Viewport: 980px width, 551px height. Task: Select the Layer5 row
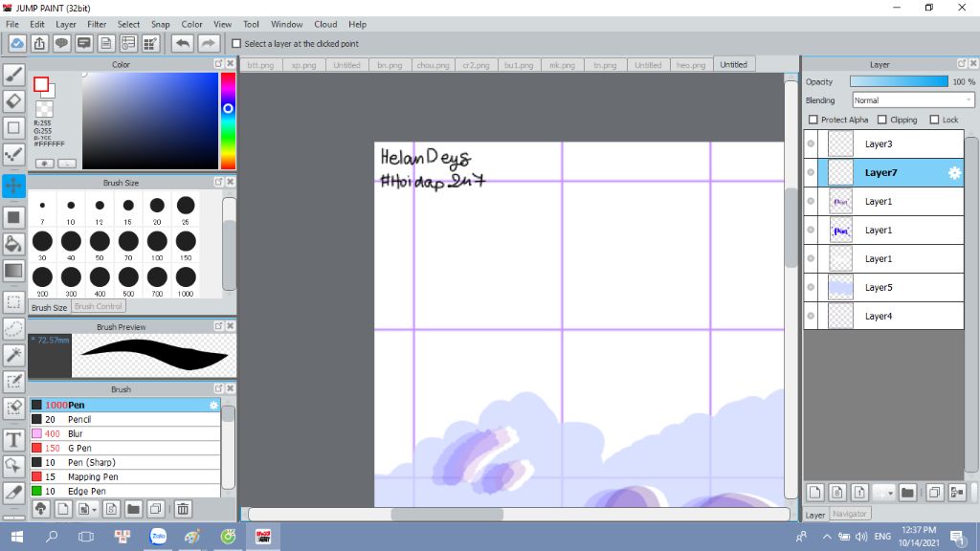[884, 287]
